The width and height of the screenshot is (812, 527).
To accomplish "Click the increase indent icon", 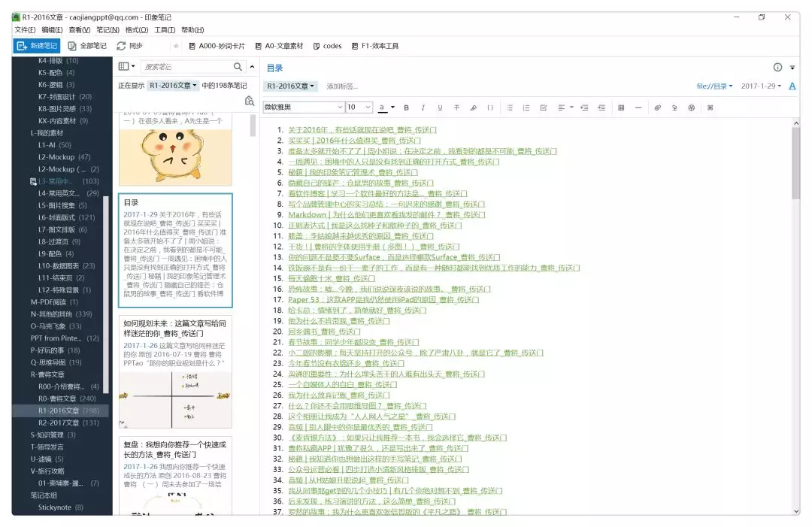I will coord(601,108).
